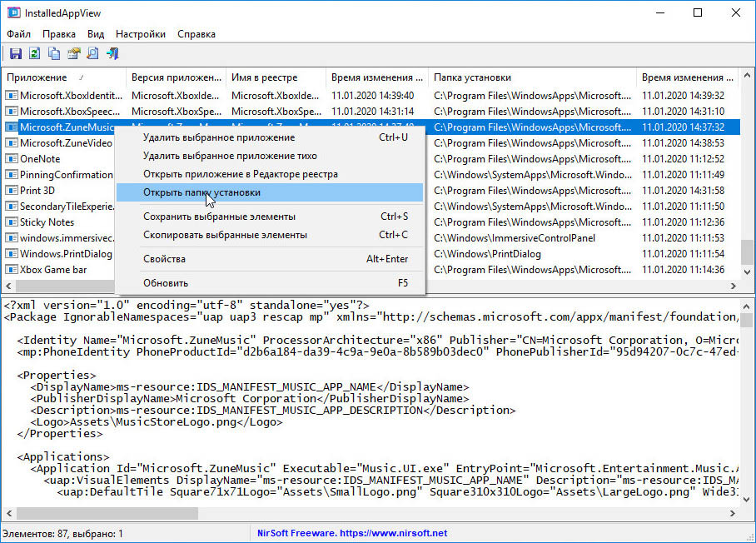
Task: Open Properties via the toolbar icon
Action: click(x=73, y=53)
